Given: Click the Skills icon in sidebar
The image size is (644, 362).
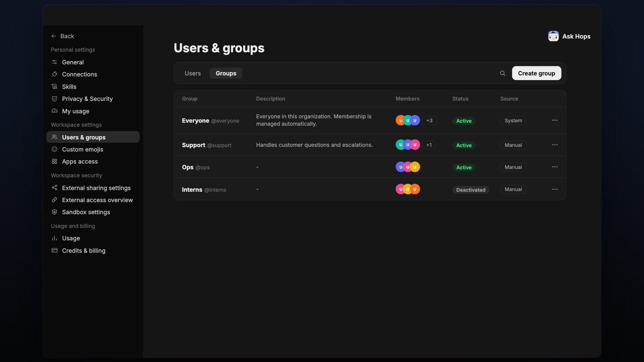Looking at the screenshot, I should (54, 86).
